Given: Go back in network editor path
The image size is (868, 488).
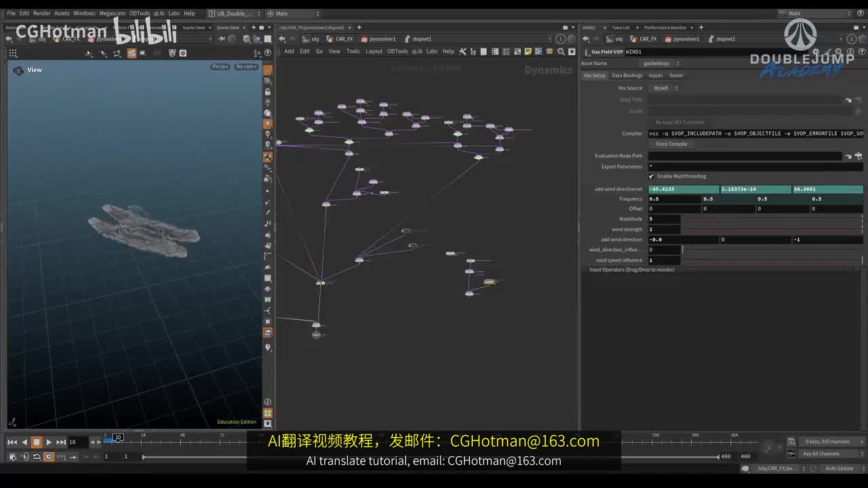Looking at the screenshot, I should click(x=282, y=39).
